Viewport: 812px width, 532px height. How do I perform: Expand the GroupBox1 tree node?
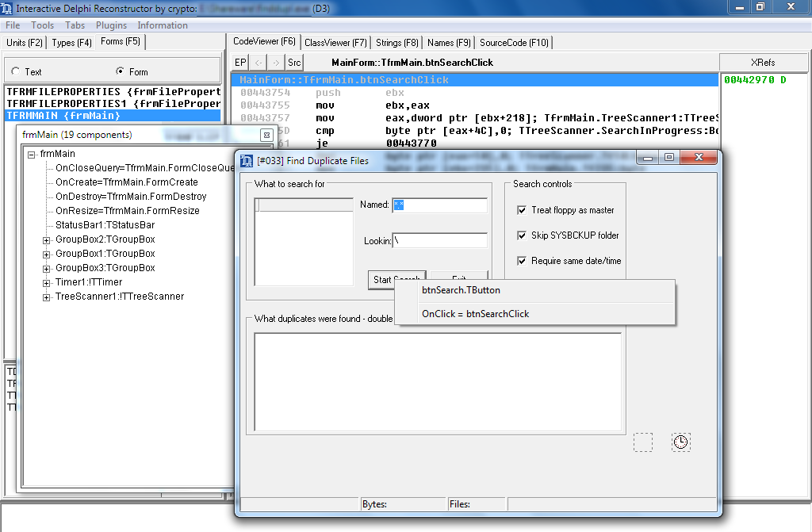(46, 255)
